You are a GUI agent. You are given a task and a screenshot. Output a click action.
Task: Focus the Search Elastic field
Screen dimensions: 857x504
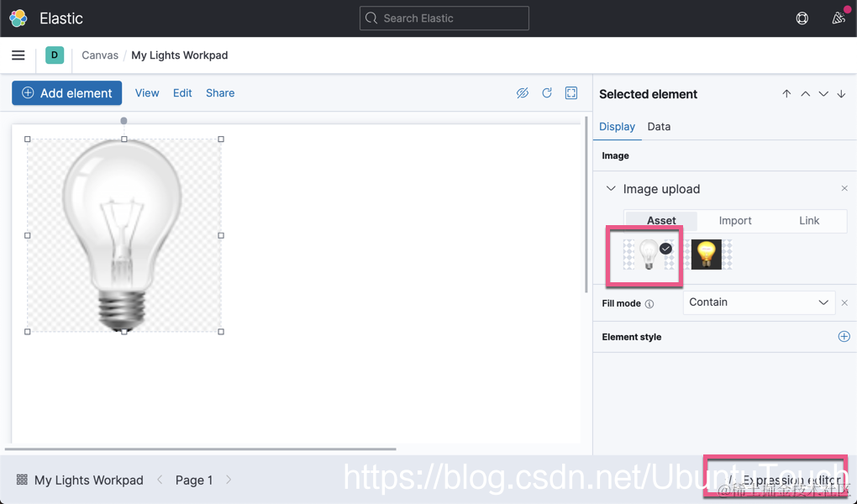pyautogui.click(x=444, y=18)
